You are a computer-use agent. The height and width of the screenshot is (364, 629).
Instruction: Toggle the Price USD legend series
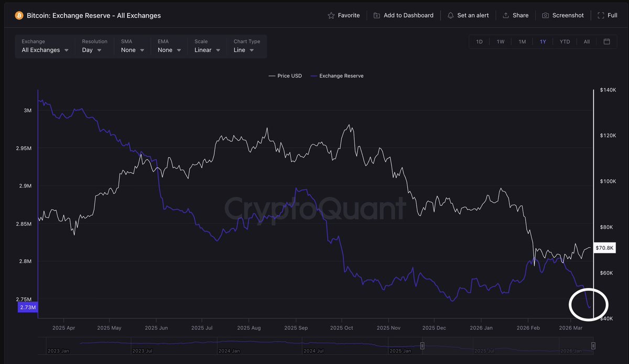tap(285, 75)
